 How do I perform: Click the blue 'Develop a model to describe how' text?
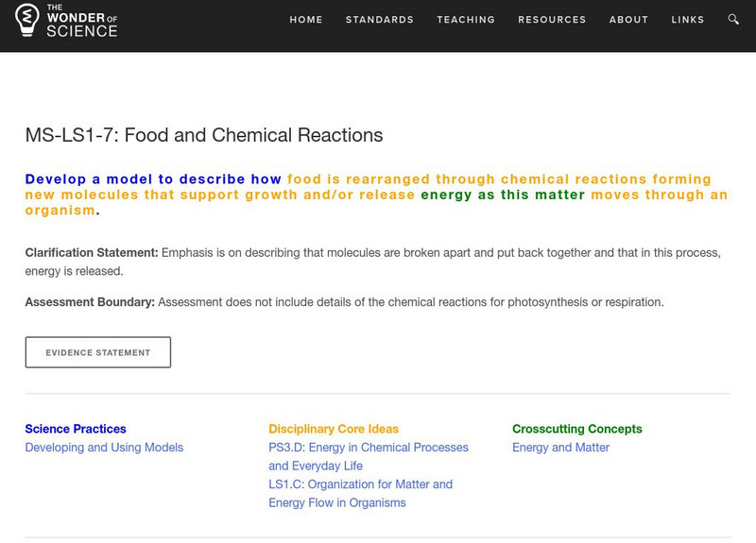click(153, 179)
